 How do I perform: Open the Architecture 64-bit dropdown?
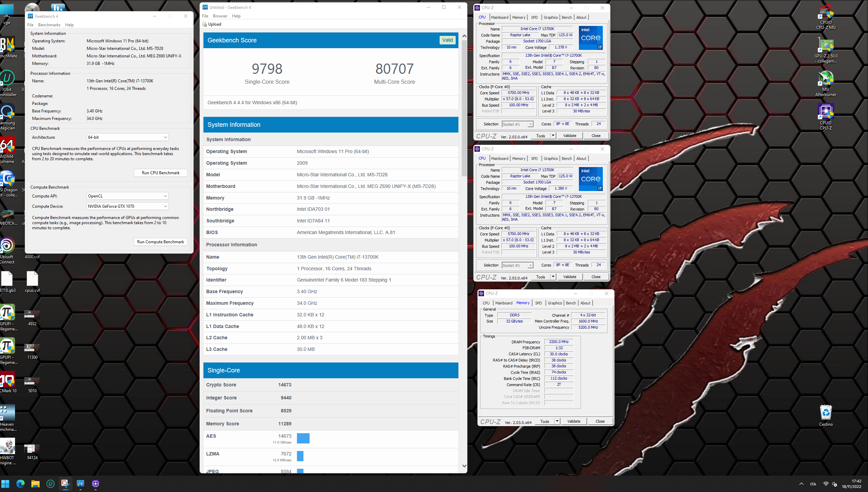tap(127, 137)
